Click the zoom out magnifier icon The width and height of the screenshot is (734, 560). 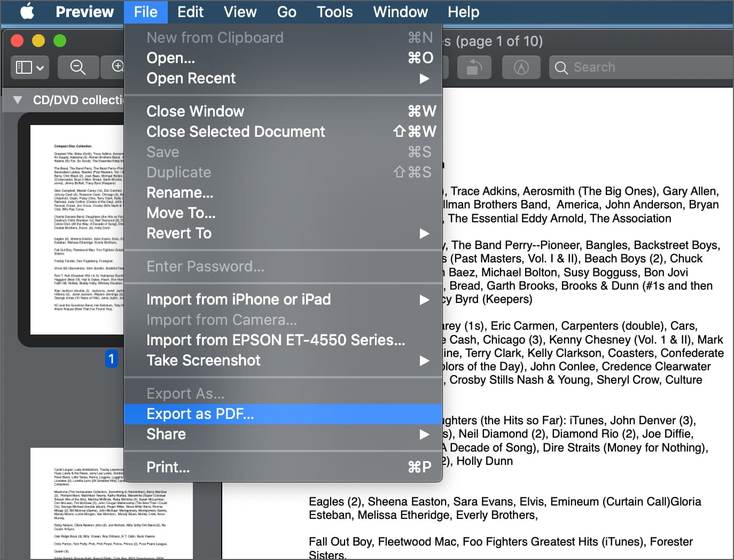(78, 67)
